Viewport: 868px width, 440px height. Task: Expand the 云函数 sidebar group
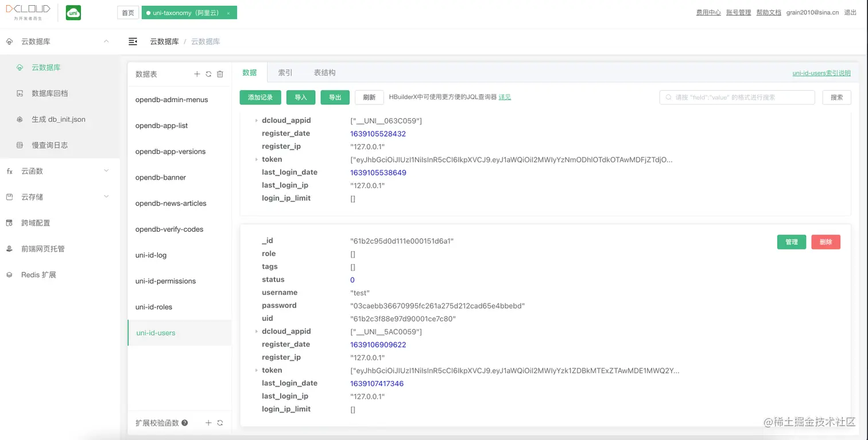[x=60, y=171]
